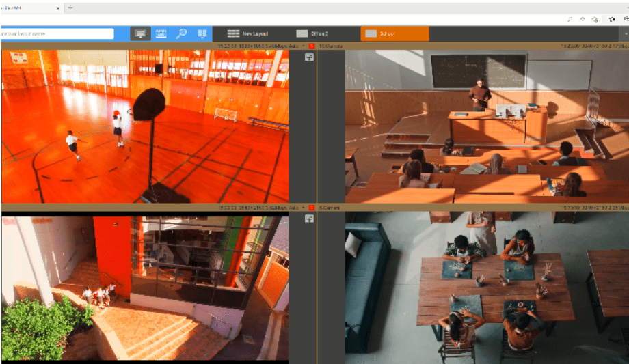Viewport: 629px width, 364px height.
Task: Click red indicator on classroom camera header
Action: [312, 46]
